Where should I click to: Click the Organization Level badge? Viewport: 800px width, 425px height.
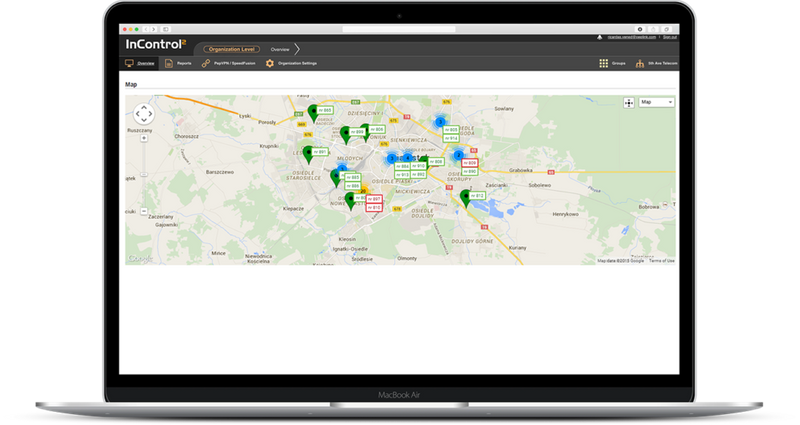232,49
